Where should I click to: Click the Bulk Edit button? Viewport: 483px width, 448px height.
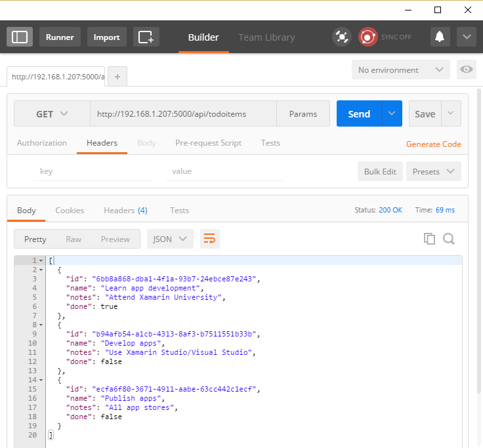coord(380,171)
